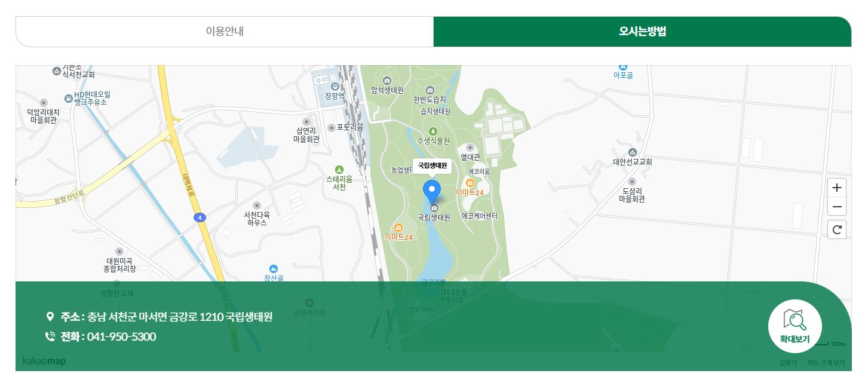Click the 한반도습지 camera icon

(430, 91)
